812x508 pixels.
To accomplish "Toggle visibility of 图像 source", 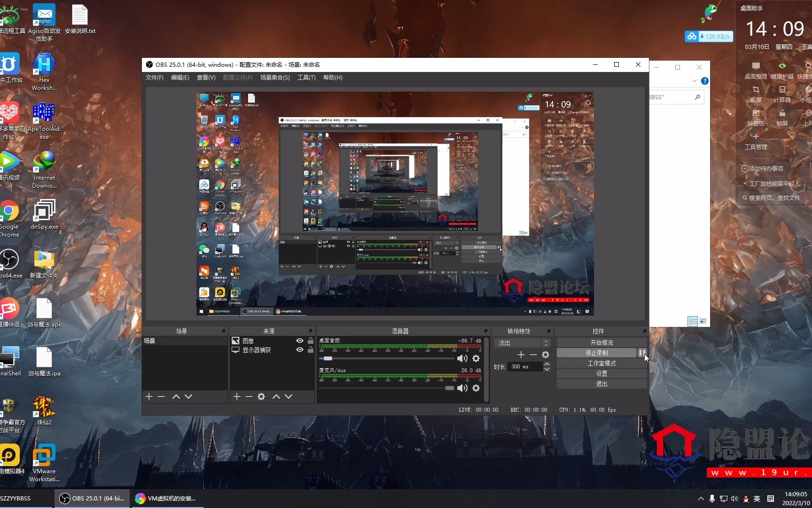I will coord(299,341).
